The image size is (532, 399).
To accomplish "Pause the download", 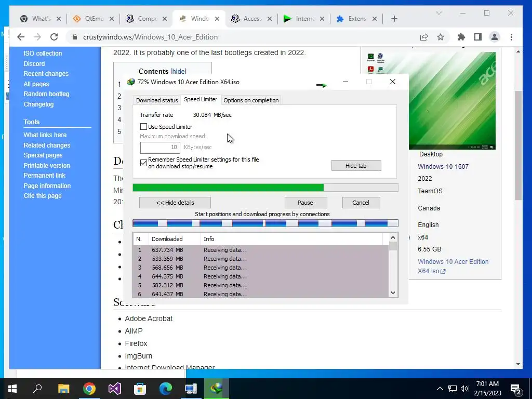I will pyautogui.click(x=305, y=203).
